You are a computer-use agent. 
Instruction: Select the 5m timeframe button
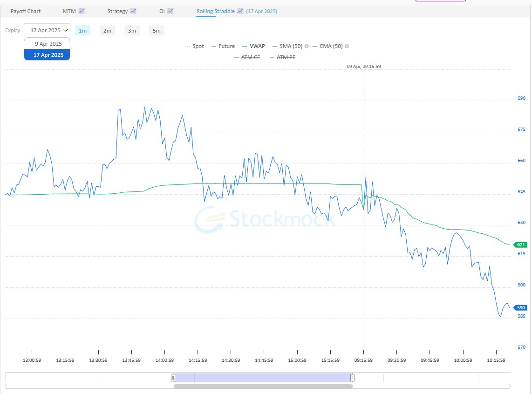[x=156, y=30]
